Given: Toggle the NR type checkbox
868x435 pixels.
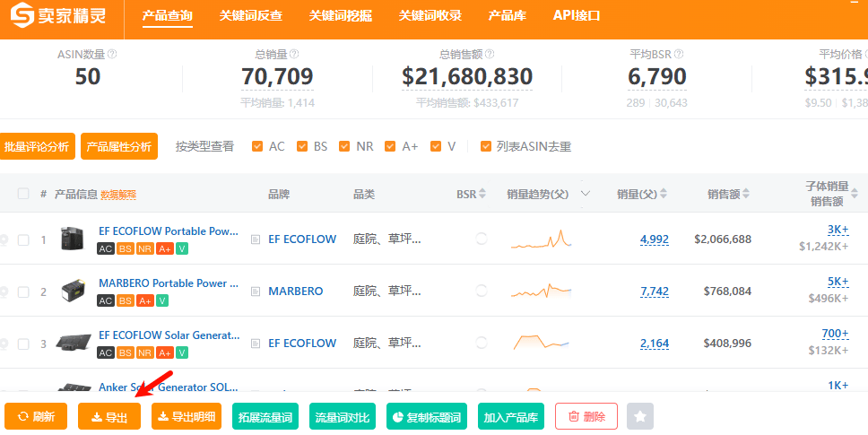Looking at the screenshot, I should [x=344, y=146].
